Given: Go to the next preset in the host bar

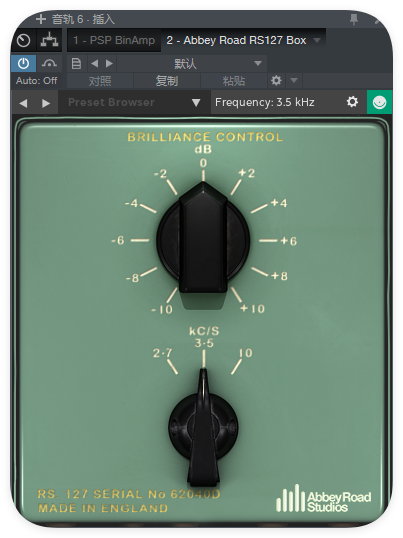Looking at the screenshot, I should [109, 63].
